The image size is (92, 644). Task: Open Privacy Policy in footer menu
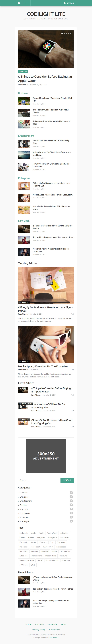click(39, 630)
